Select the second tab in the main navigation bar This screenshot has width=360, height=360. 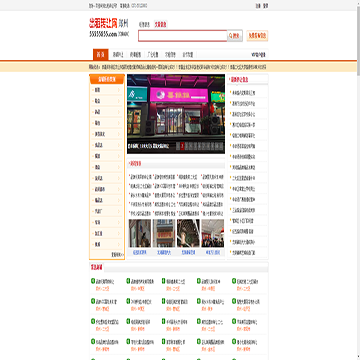(x=118, y=55)
